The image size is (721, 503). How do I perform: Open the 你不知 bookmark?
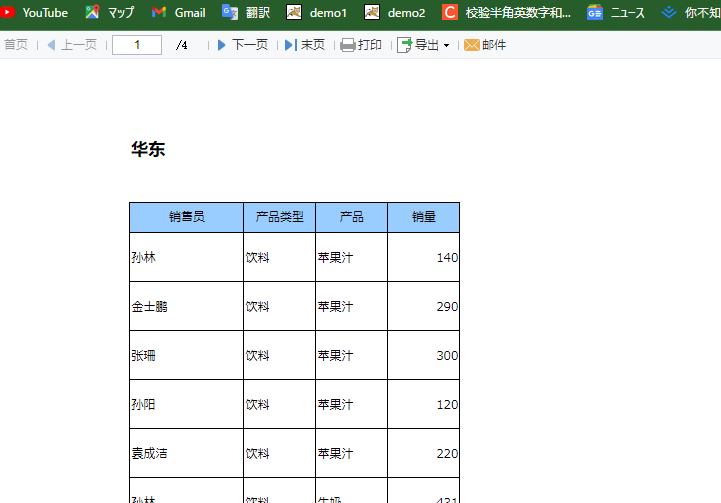(691, 12)
